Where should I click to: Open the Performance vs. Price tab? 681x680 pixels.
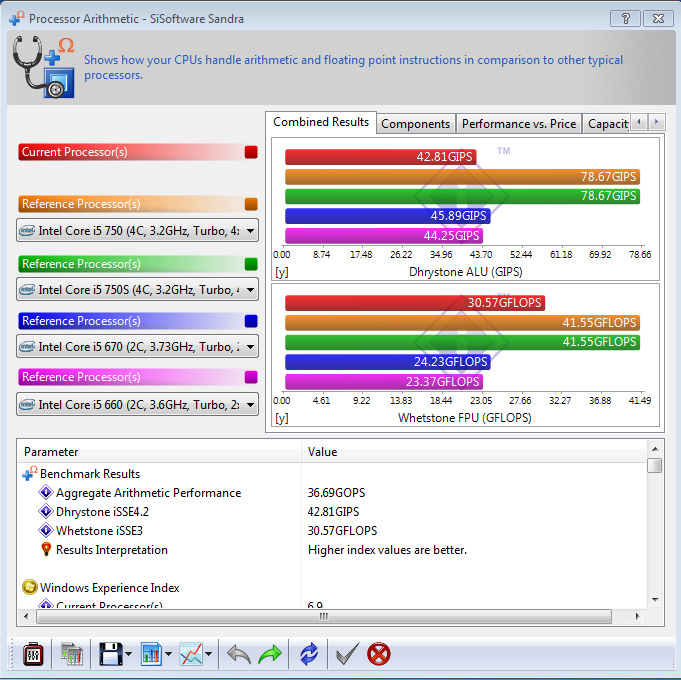click(519, 124)
